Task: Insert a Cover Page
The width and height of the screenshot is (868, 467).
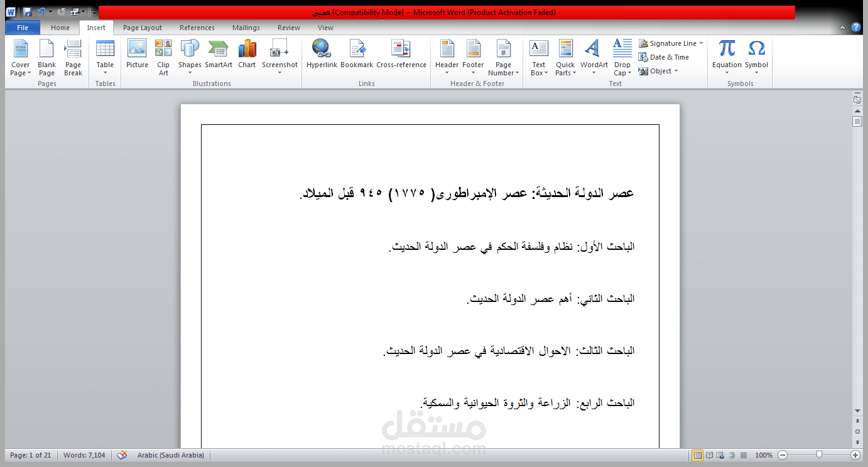Action: [21, 58]
